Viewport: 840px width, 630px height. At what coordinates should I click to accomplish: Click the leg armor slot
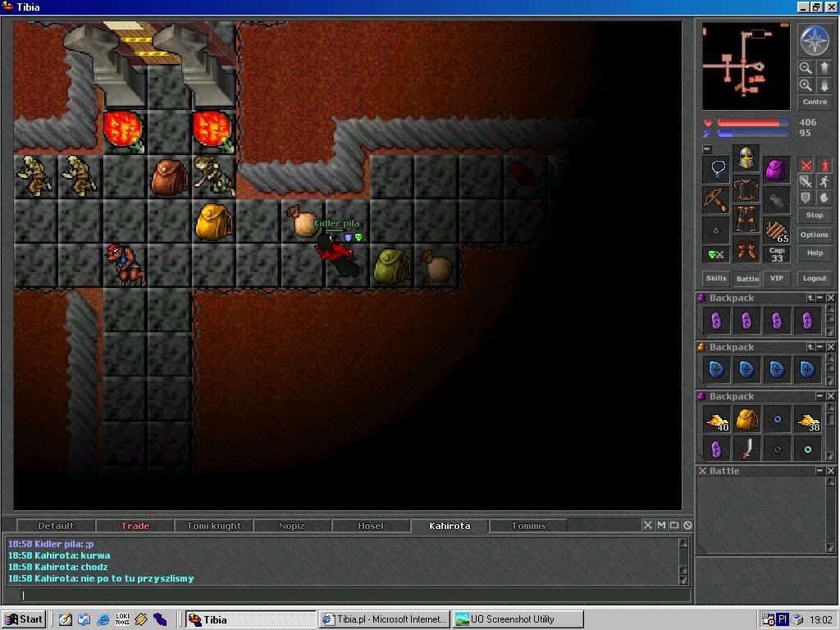pos(746,219)
